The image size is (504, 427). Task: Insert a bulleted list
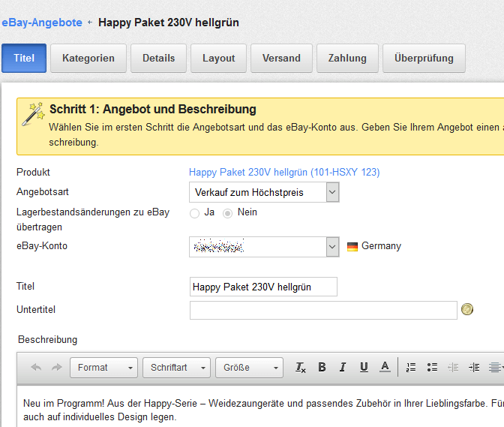point(432,367)
